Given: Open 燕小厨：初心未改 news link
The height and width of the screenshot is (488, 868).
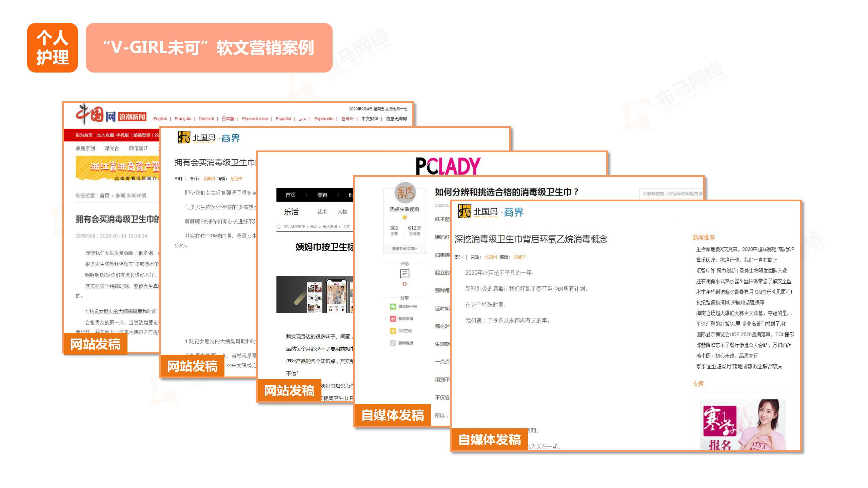Looking at the screenshot, I should click(x=727, y=355).
